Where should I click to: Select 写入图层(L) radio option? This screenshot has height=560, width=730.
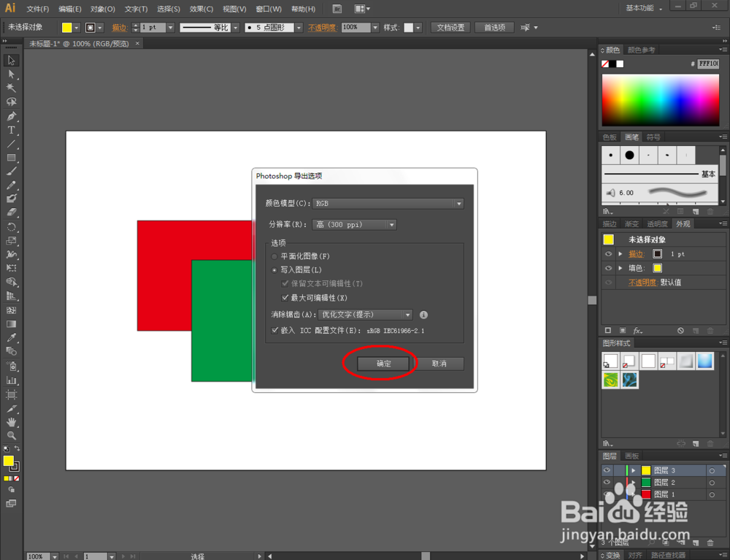click(x=274, y=270)
